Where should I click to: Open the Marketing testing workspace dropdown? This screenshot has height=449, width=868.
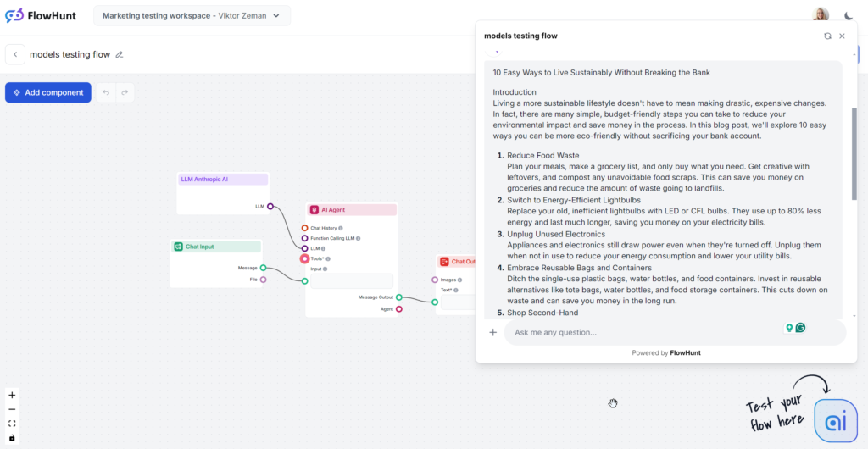click(192, 16)
